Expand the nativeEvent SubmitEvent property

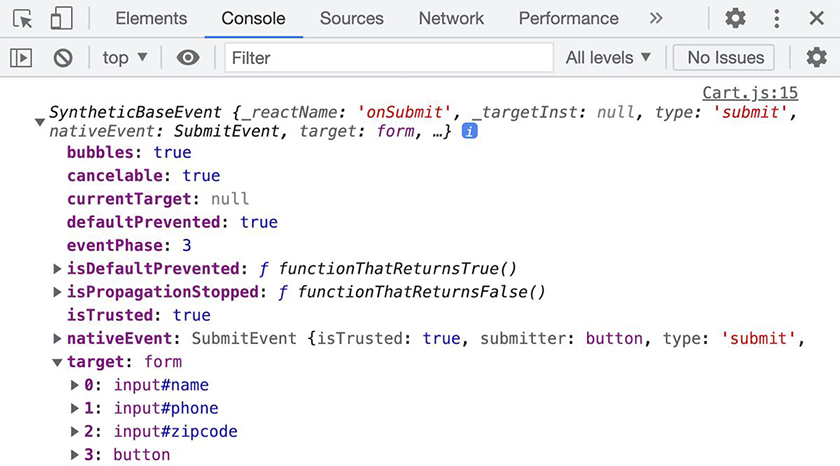[57, 339]
